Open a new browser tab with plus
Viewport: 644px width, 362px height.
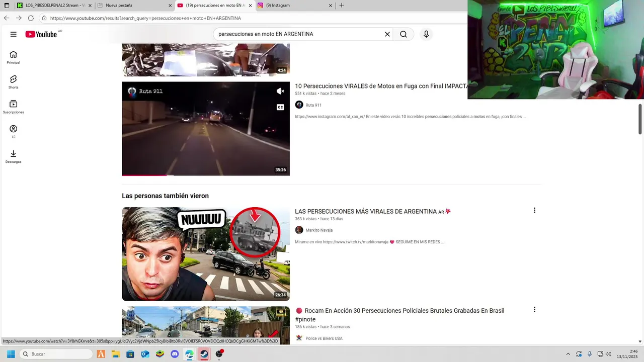(342, 6)
